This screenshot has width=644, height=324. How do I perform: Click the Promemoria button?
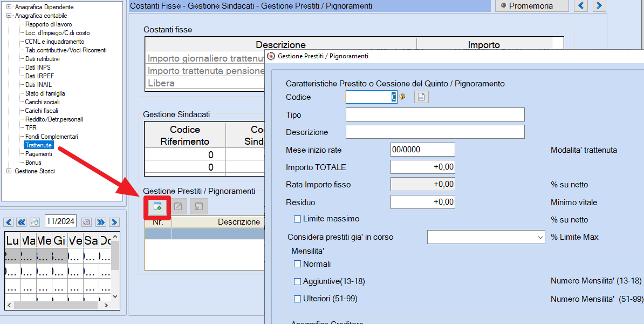pos(532,6)
